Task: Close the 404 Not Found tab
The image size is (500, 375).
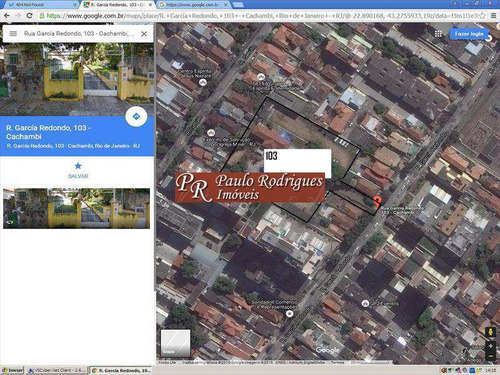Action: coord(75,5)
